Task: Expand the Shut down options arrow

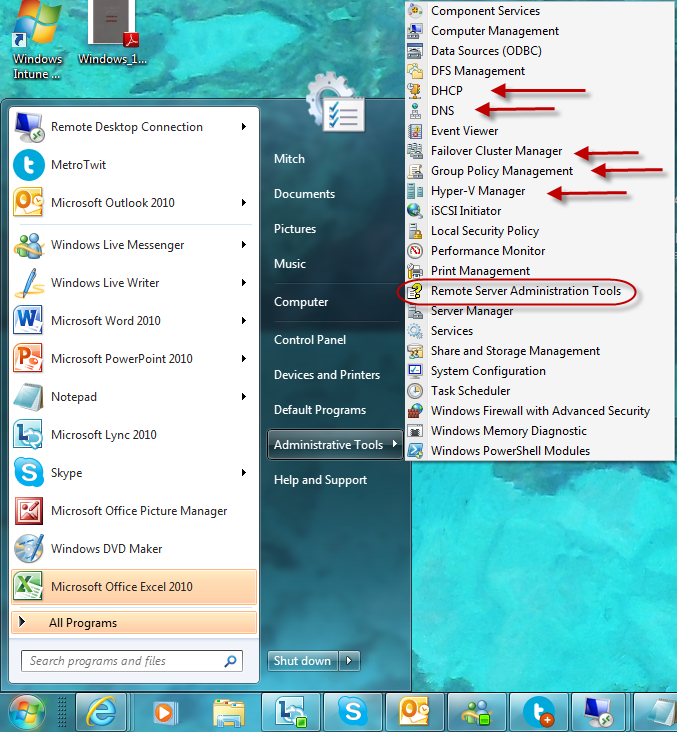Action: (349, 661)
